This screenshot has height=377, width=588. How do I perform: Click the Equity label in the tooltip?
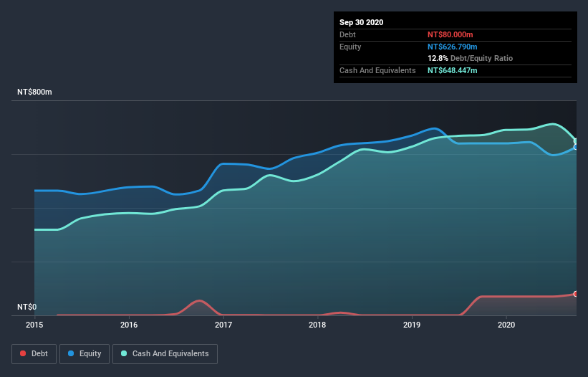[x=350, y=47]
